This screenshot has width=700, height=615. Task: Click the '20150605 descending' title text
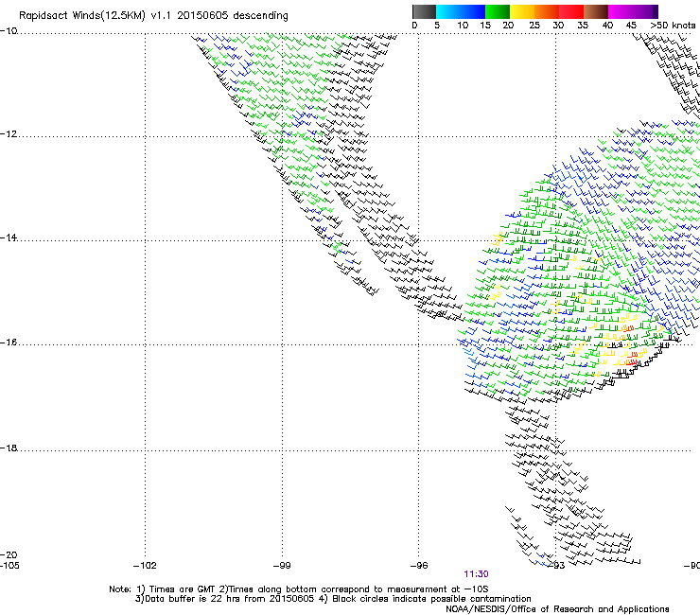click(232, 16)
